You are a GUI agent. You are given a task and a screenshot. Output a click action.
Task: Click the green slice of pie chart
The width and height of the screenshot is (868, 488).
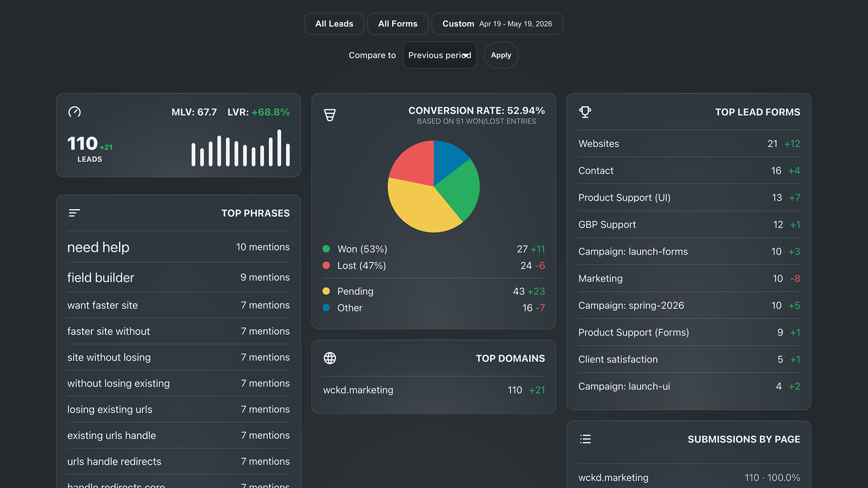click(x=459, y=190)
